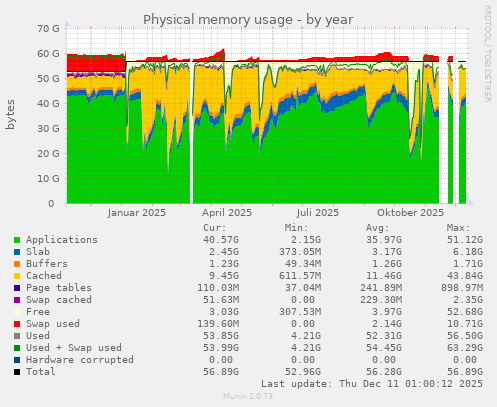Viewport: 497px width, 407px height.
Task: Click the 'Juli 2025' axis label
Action: [318, 213]
